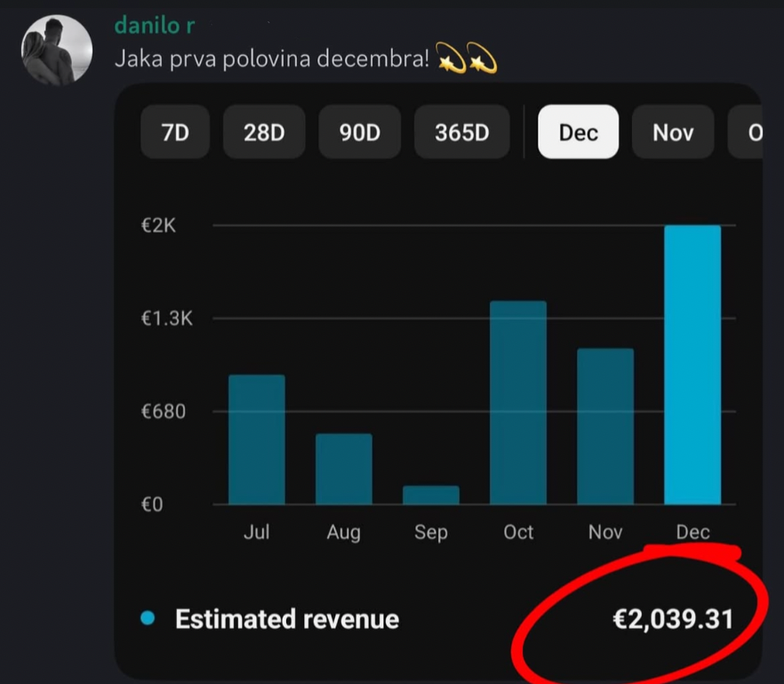Click the Nov bar in the chart
Viewport: 784px width, 684px height.
point(604,427)
